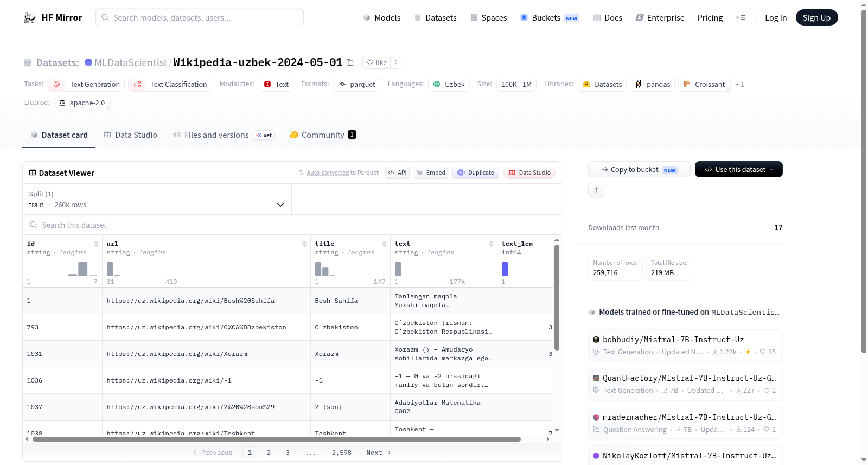This screenshot has height=465, width=868.
Task: Go to last page 2,598
Action: pyautogui.click(x=342, y=453)
